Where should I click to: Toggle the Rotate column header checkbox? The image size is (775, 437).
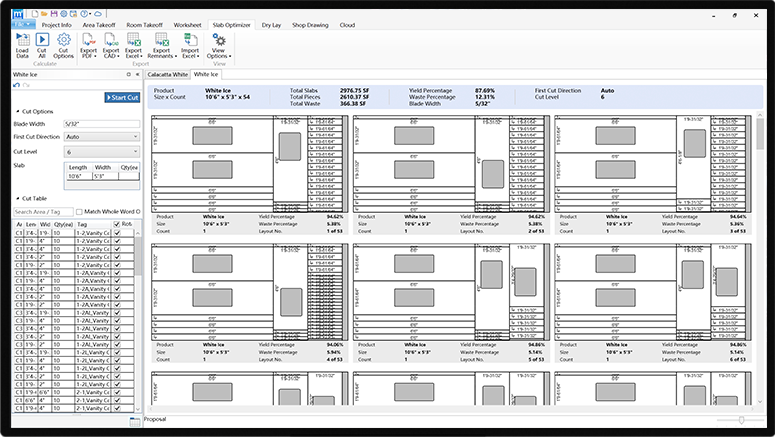tap(117, 224)
